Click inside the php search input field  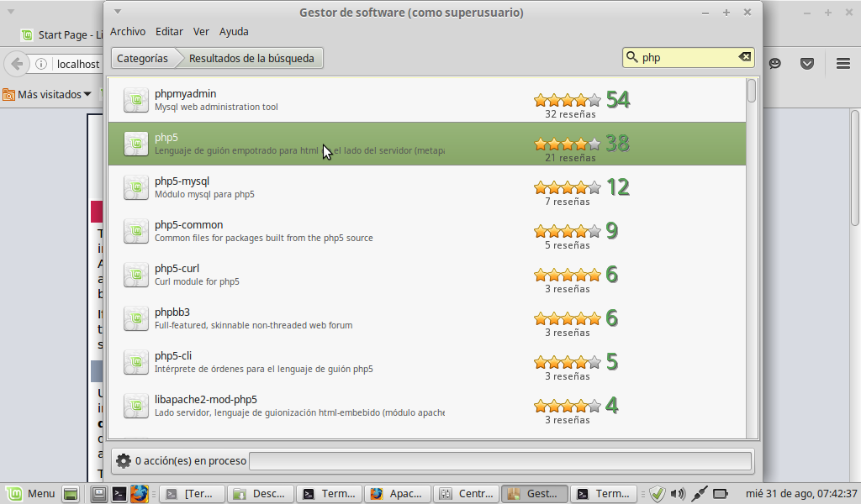click(685, 58)
